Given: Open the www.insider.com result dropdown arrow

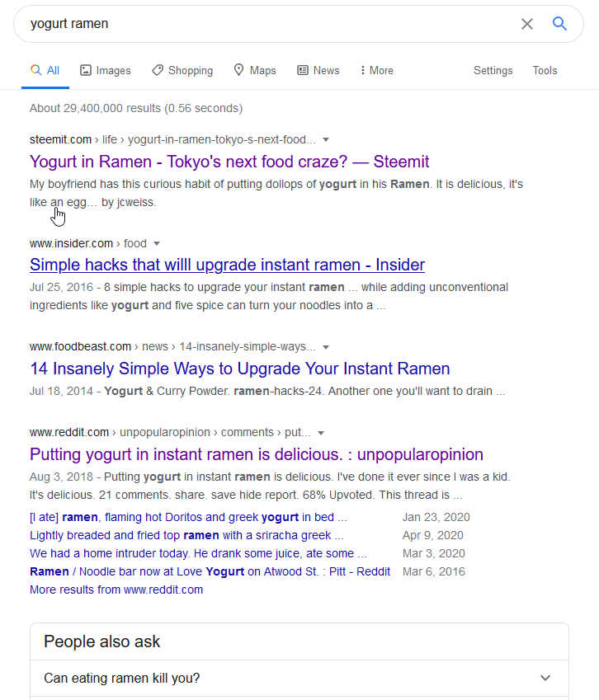Looking at the screenshot, I should [157, 243].
